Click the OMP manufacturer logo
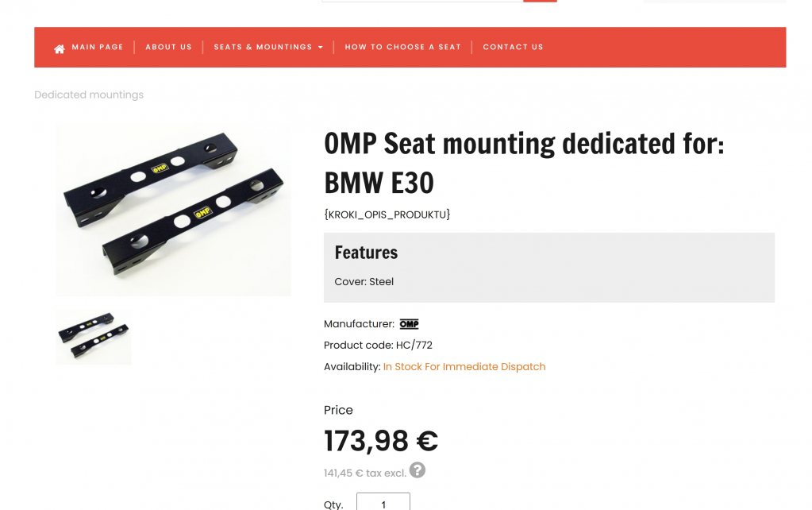This screenshot has height=510, width=812. tap(409, 324)
